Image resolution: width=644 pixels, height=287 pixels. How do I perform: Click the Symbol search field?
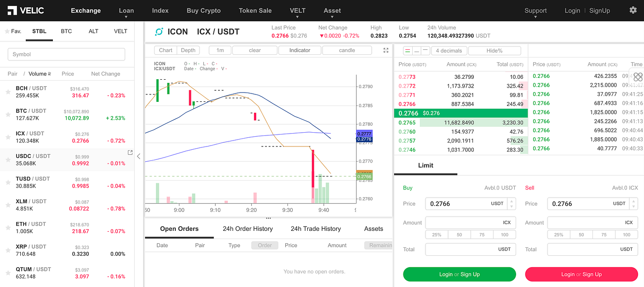(x=66, y=54)
